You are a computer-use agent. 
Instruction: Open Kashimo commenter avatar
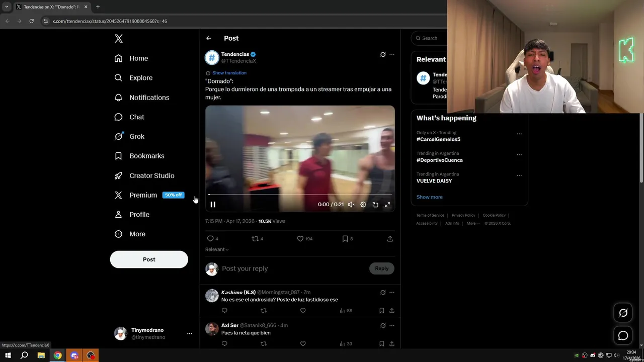click(212, 296)
